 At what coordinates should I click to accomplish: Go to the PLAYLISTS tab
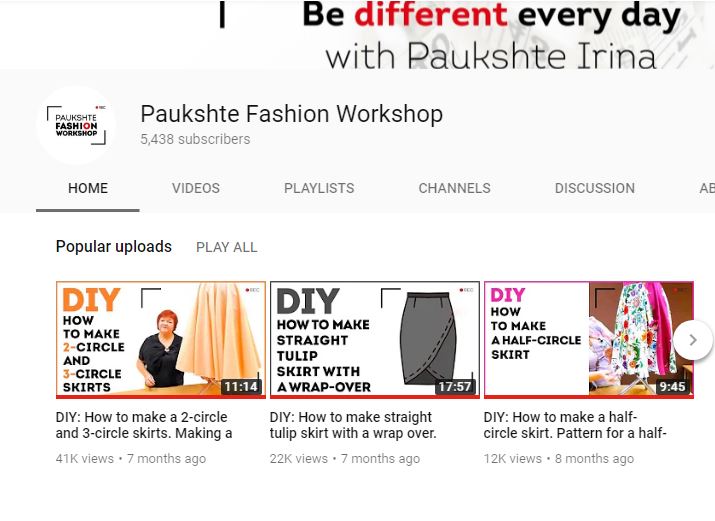[x=319, y=188]
